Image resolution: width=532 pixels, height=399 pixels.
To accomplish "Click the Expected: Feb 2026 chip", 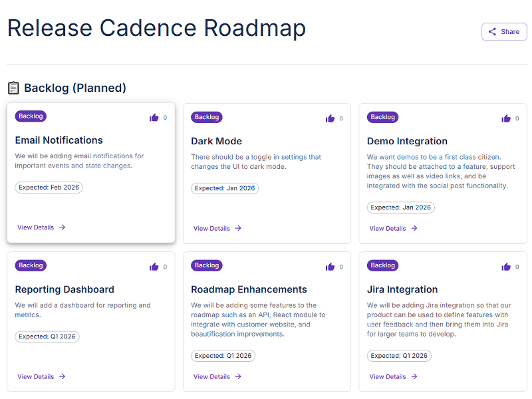I will (47, 187).
